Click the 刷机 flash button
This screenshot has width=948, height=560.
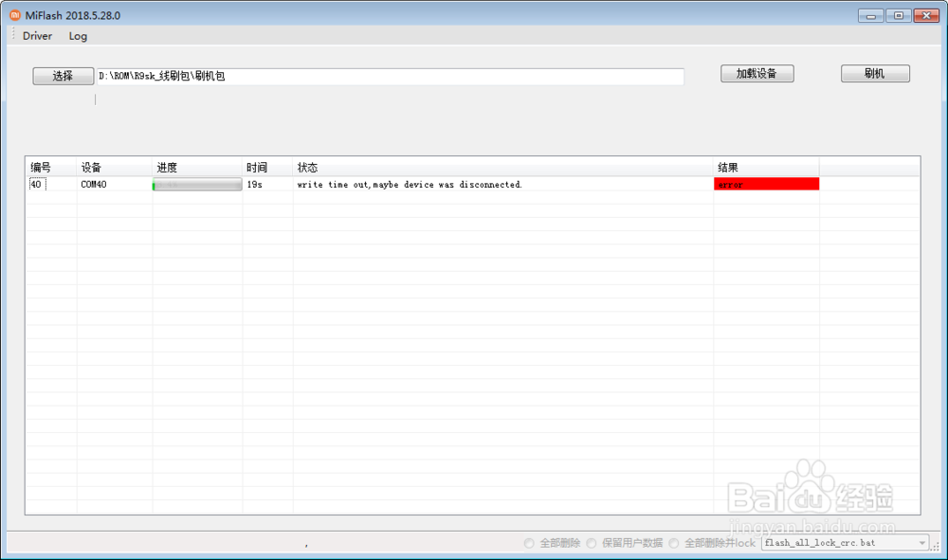tap(875, 74)
